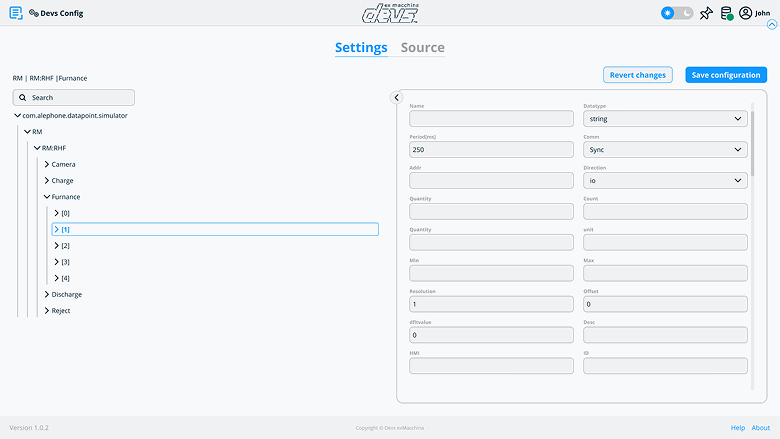
Task: Open the Direction dropdown showing io
Action: coord(664,180)
